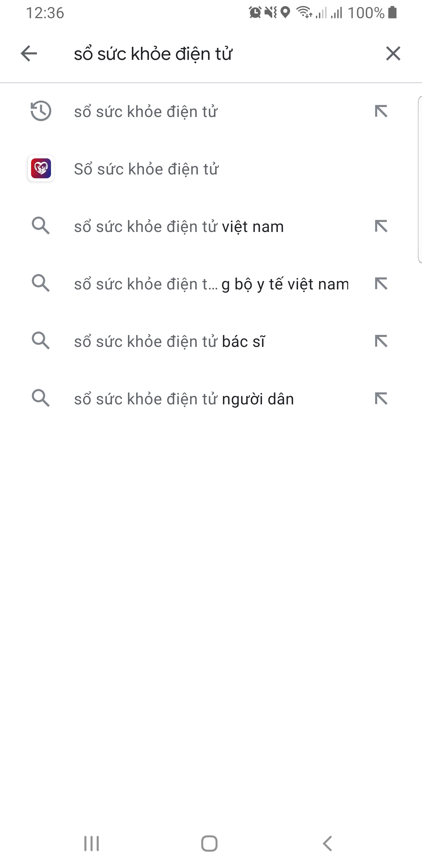Clear the search text with X
422x868 pixels.
point(393,54)
